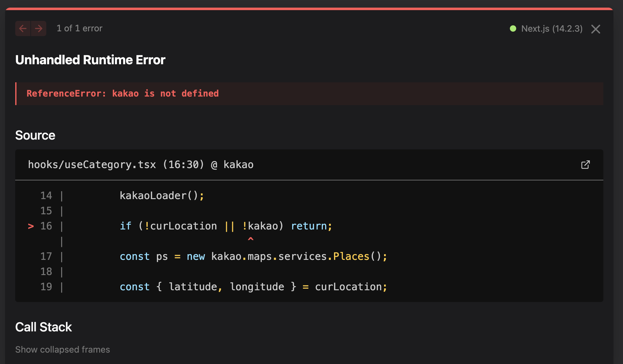Click the Call Stack heading
This screenshot has width=623, height=364.
pos(43,327)
